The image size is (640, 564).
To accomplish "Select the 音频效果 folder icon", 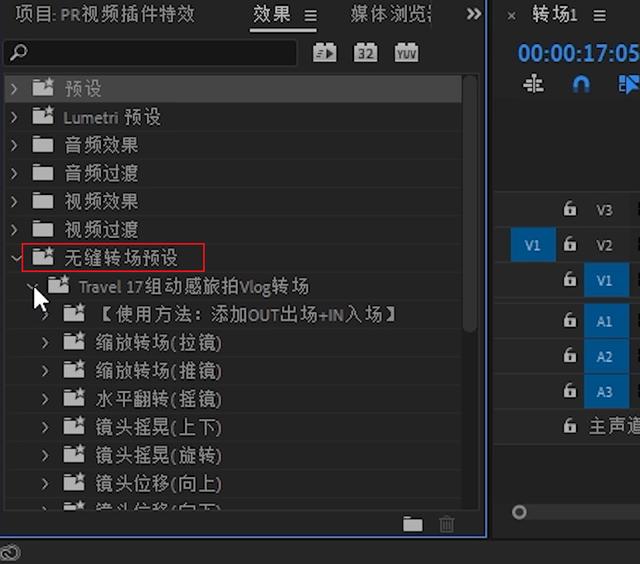I will click(43, 144).
